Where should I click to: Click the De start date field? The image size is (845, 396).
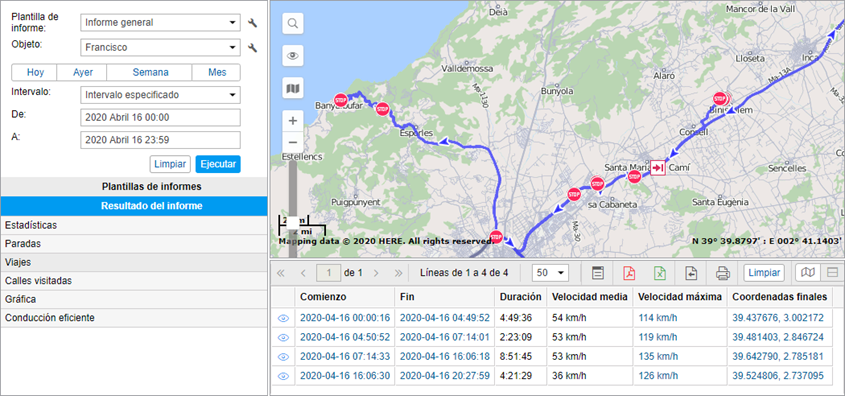[x=160, y=117]
